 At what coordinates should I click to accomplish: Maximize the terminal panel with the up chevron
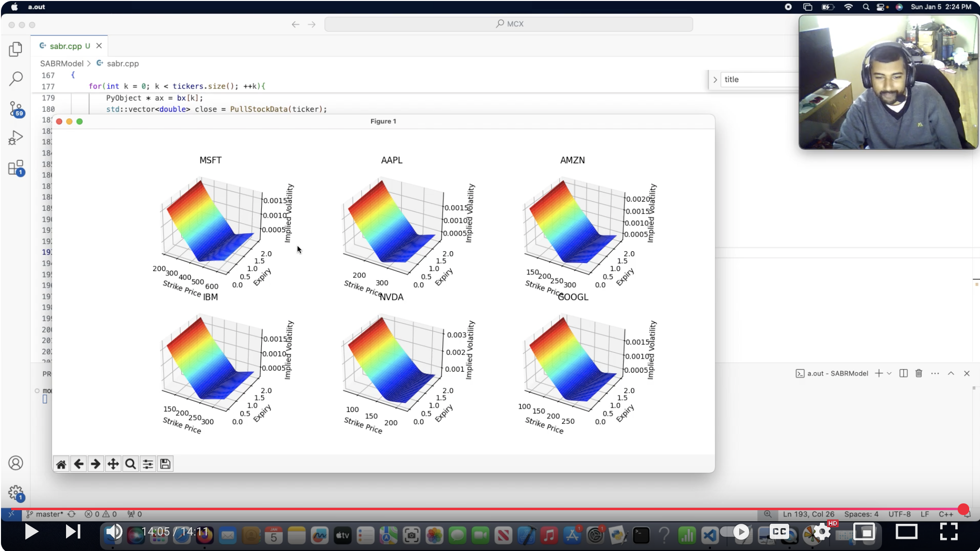tap(951, 373)
